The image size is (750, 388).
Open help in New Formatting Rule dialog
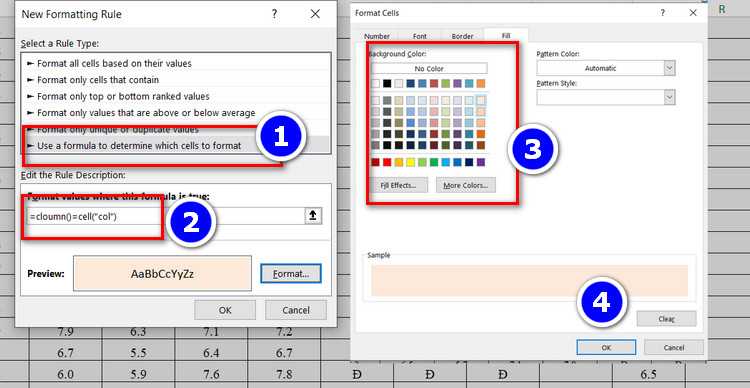[x=274, y=14]
